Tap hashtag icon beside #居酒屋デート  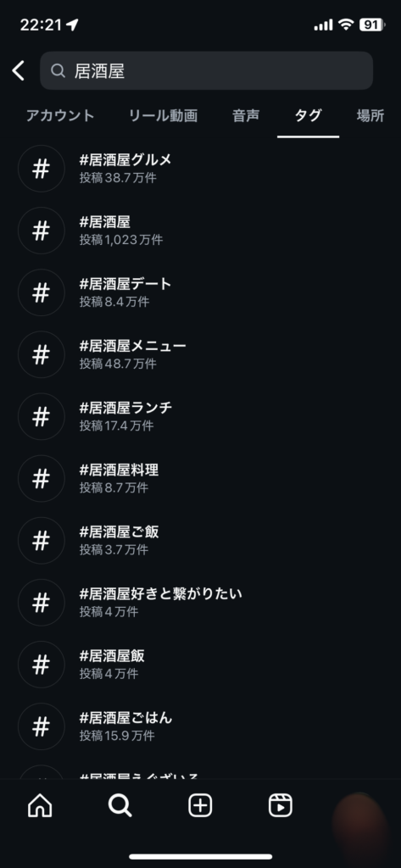click(x=41, y=292)
